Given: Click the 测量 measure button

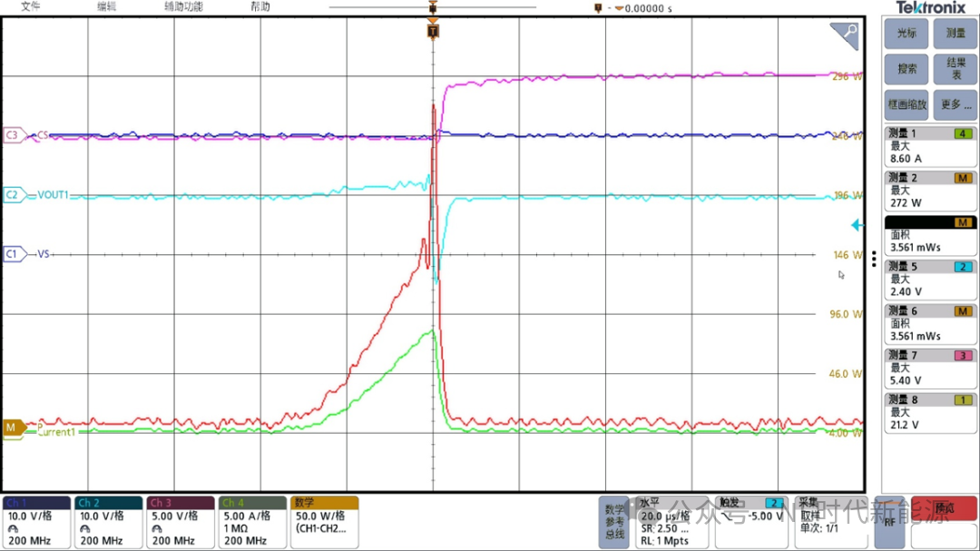Looking at the screenshot, I should tap(955, 34).
